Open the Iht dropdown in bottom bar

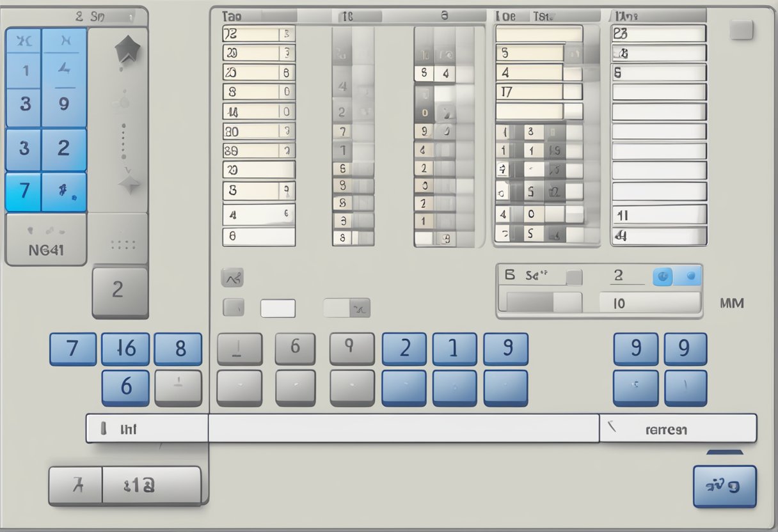coord(147,428)
